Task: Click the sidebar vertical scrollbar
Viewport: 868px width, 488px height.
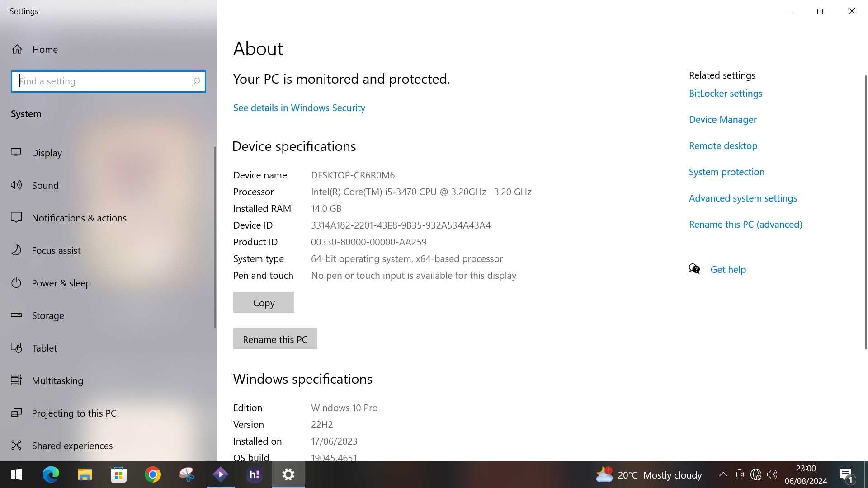Action: pos(215,237)
